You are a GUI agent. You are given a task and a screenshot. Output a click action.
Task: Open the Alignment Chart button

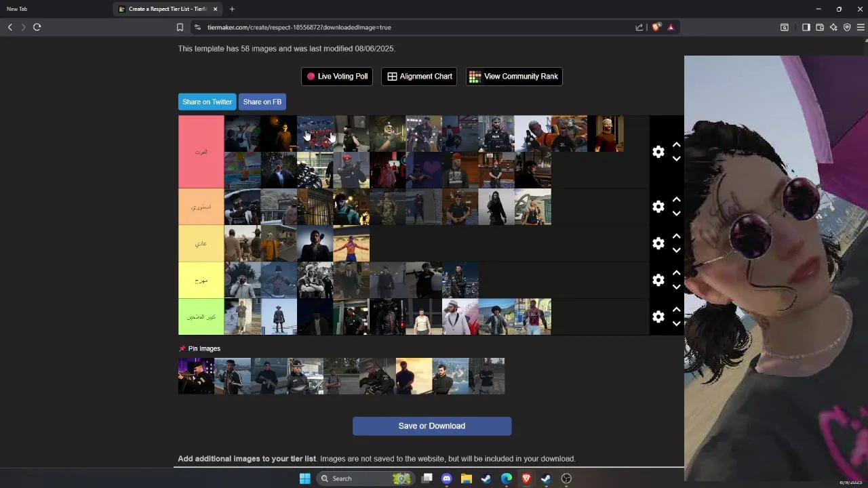[x=419, y=77]
